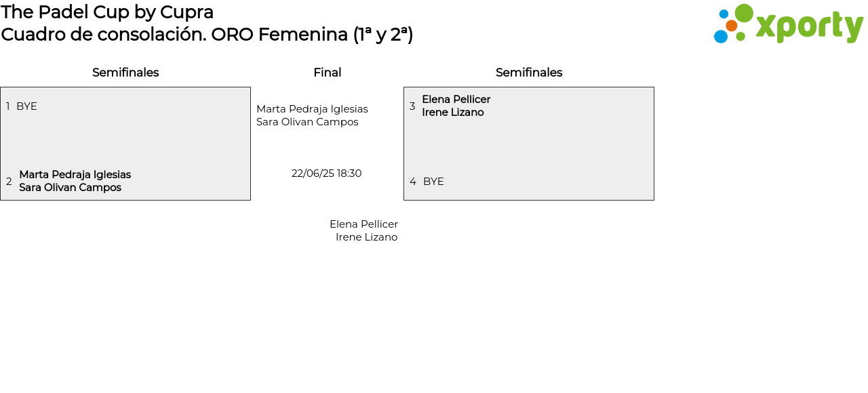This screenshot has width=868, height=393.
Task: Click Sara Olivan Campos in the Final column
Action: [x=307, y=122]
